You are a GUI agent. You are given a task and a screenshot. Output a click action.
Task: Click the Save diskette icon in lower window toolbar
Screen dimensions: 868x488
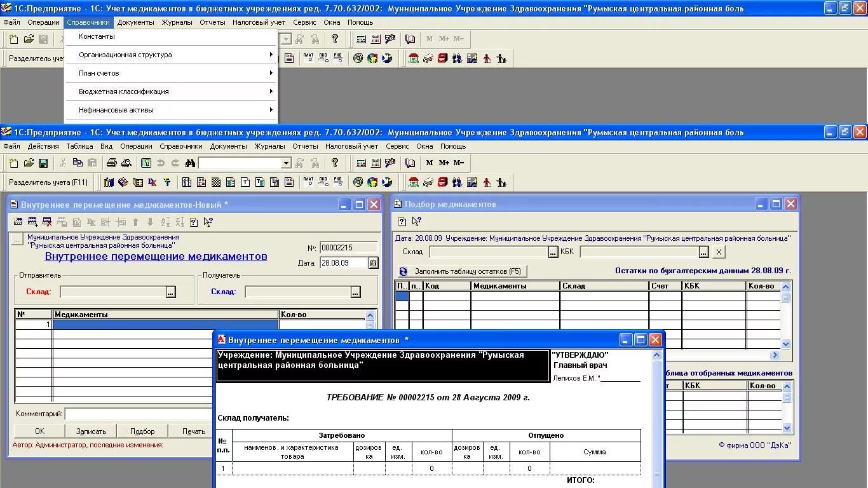[x=43, y=163]
